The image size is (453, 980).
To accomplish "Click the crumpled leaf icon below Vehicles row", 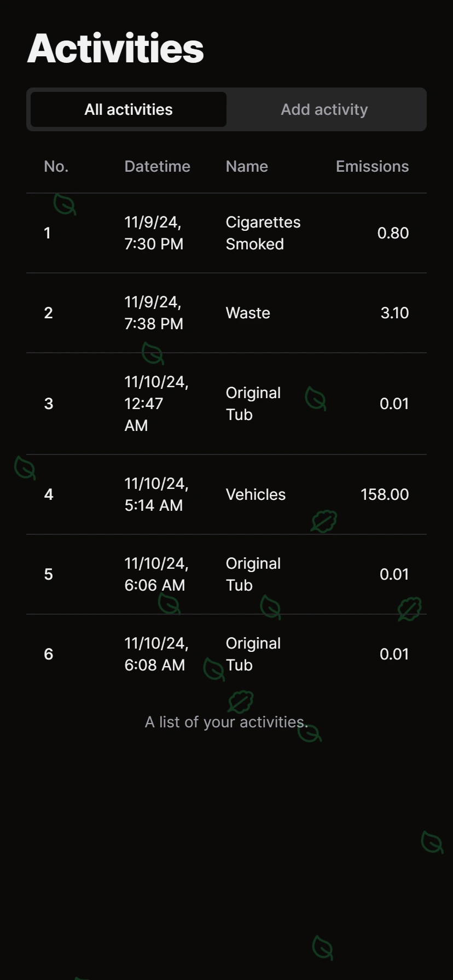I will [x=324, y=521].
